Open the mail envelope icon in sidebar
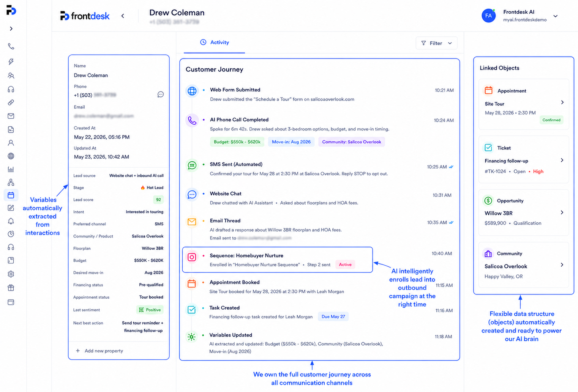Image resolution: width=578 pixels, height=392 pixels. (x=11, y=116)
